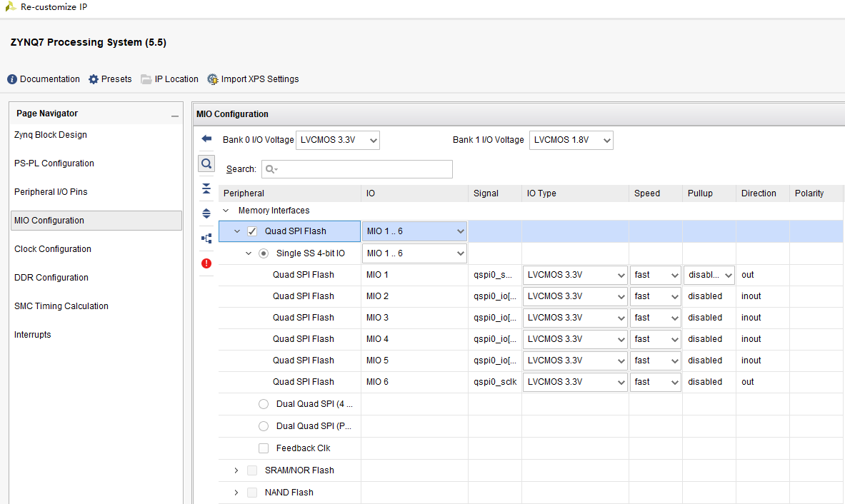845x504 pixels.
Task: Click the red error warning icon
Action: [206, 263]
